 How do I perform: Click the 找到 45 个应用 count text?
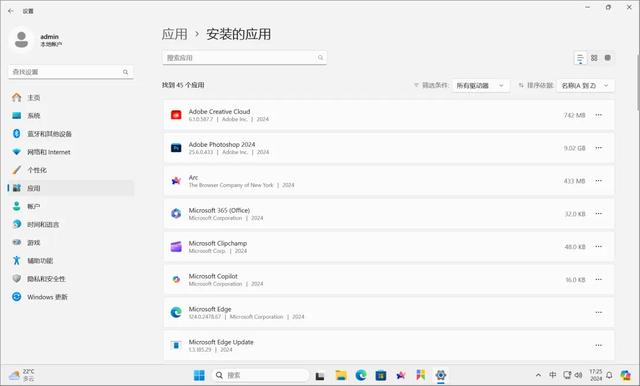[x=183, y=85]
